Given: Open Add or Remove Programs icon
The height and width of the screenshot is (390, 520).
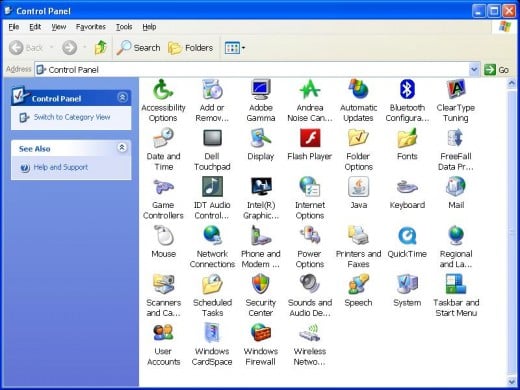Looking at the screenshot, I should 212,90.
